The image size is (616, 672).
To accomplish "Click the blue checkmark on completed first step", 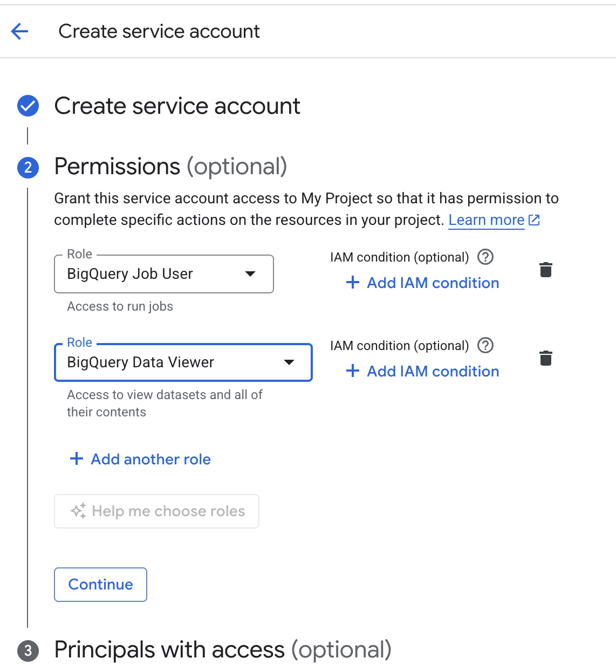I will pos(28,106).
